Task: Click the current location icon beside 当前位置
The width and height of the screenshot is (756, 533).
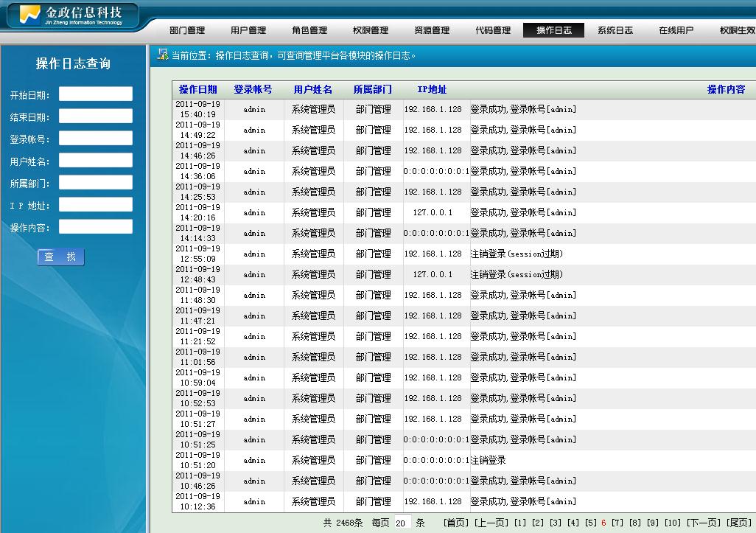Action: point(163,55)
